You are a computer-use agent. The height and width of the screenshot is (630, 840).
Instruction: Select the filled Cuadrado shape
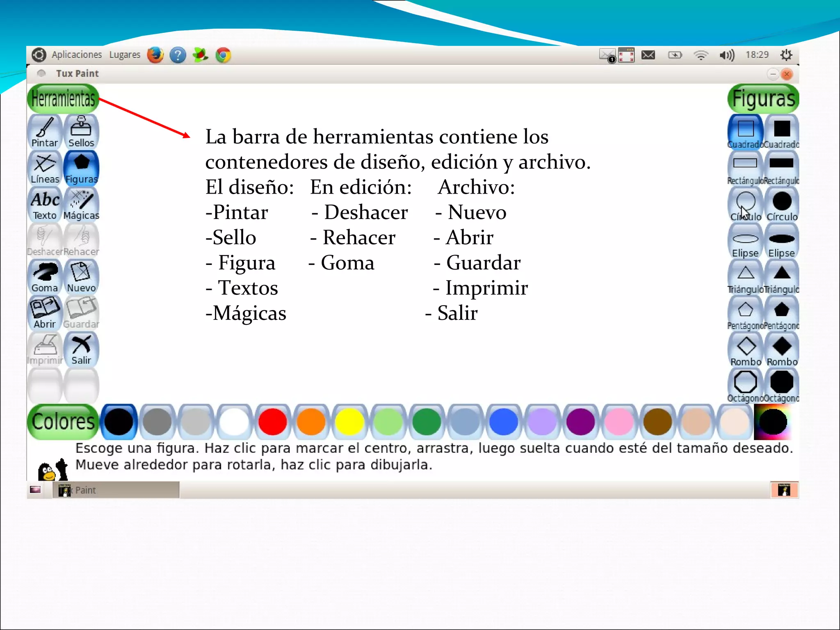781,132
